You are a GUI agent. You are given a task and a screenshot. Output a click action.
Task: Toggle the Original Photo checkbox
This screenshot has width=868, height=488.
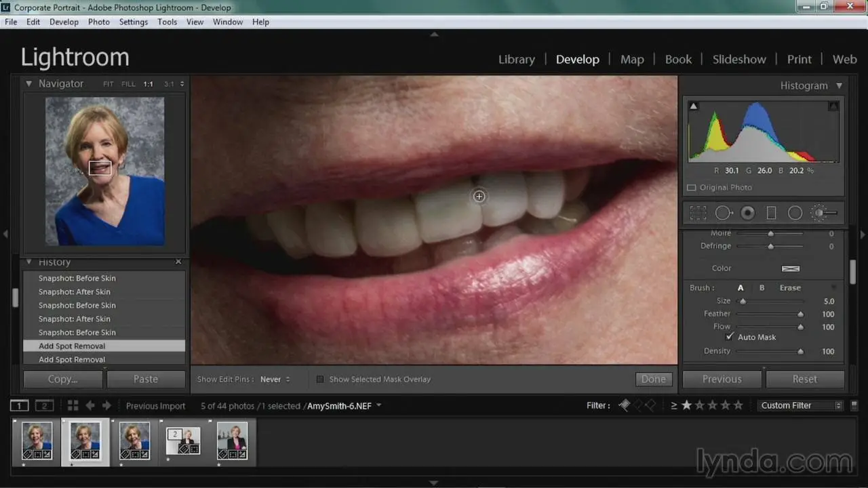point(692,188)
